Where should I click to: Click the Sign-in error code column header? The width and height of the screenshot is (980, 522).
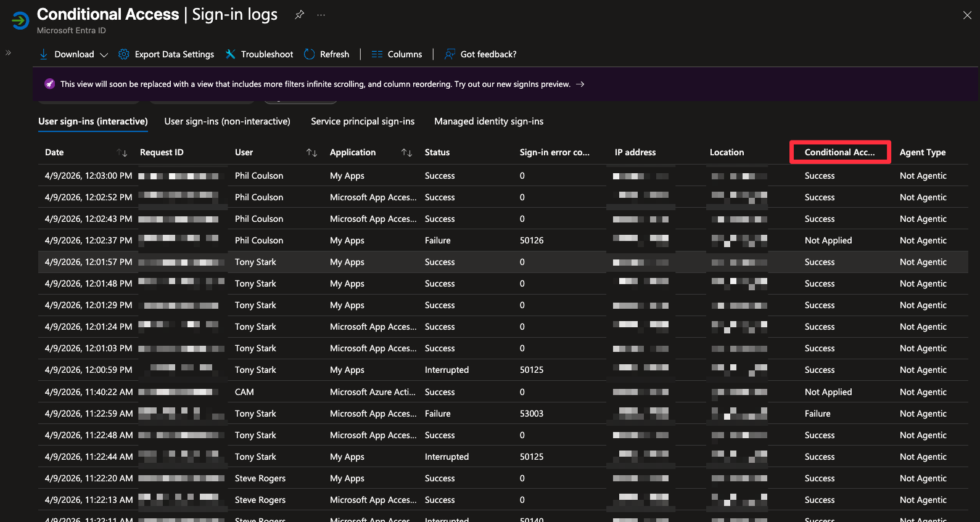tap(554, 152)
